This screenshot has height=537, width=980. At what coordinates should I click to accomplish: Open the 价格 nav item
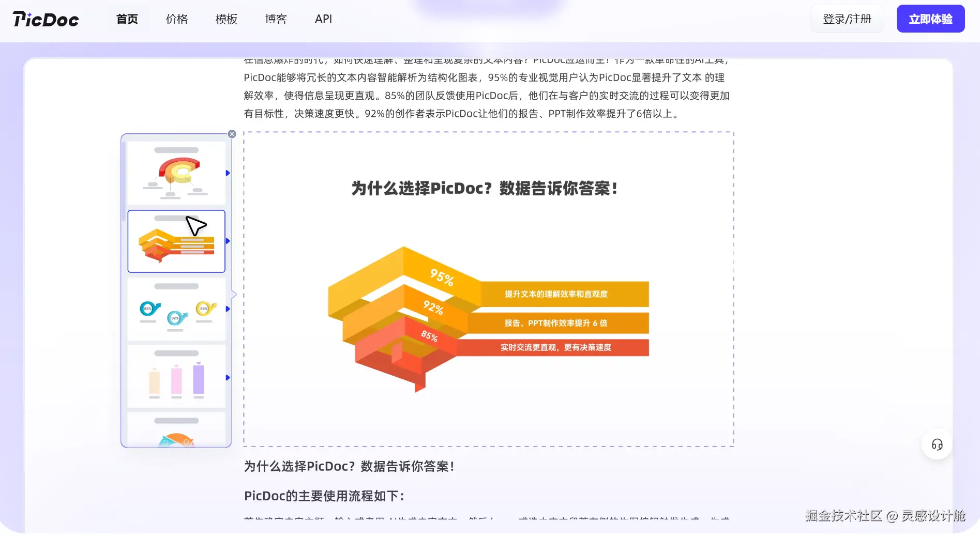(176, 19)
